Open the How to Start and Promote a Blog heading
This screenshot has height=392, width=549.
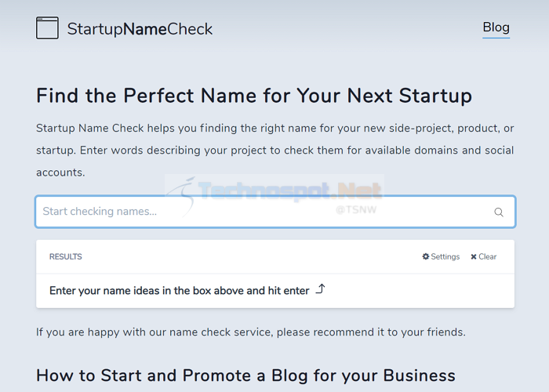click(245, 376)
